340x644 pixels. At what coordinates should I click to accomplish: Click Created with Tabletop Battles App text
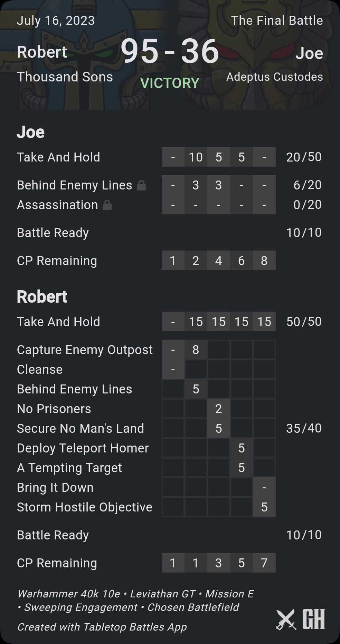(x=102, y=627)
